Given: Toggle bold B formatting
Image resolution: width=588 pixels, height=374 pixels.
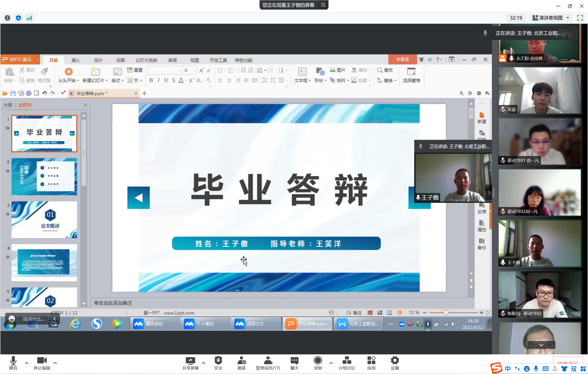Looking at the screenshot, I should tap(151, 80).
